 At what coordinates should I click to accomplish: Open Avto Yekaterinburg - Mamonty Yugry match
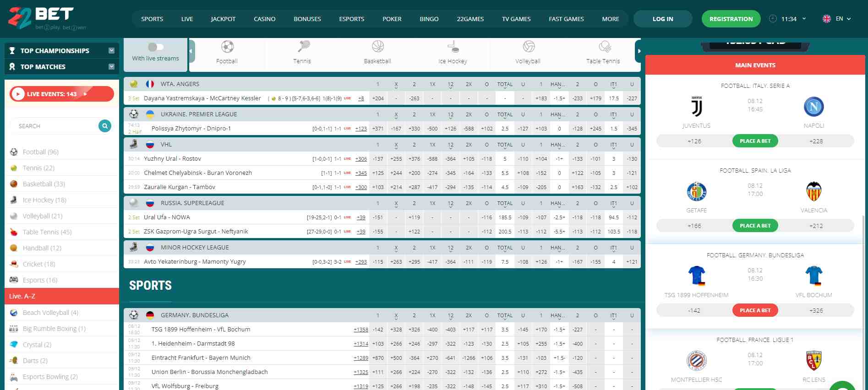pos(195,262)
